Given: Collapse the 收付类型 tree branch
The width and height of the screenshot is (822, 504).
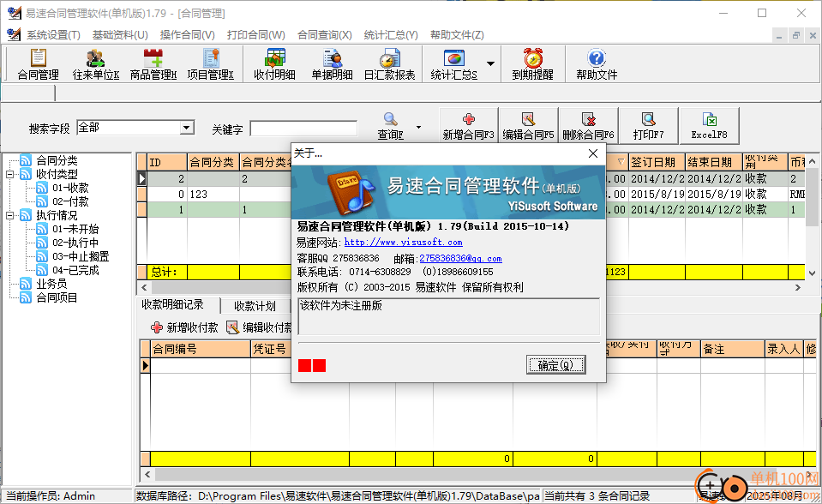Looking at the screenshot, I should 10,174.
